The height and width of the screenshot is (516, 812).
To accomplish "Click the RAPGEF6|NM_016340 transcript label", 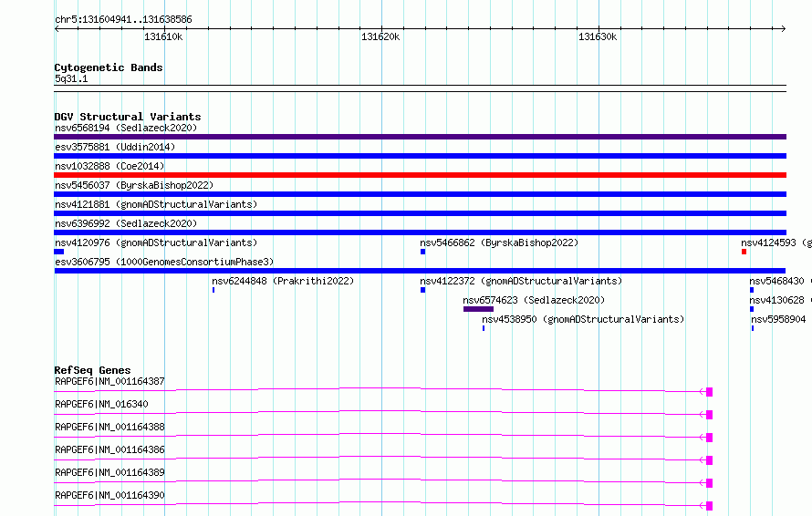I will click(101, 404).
